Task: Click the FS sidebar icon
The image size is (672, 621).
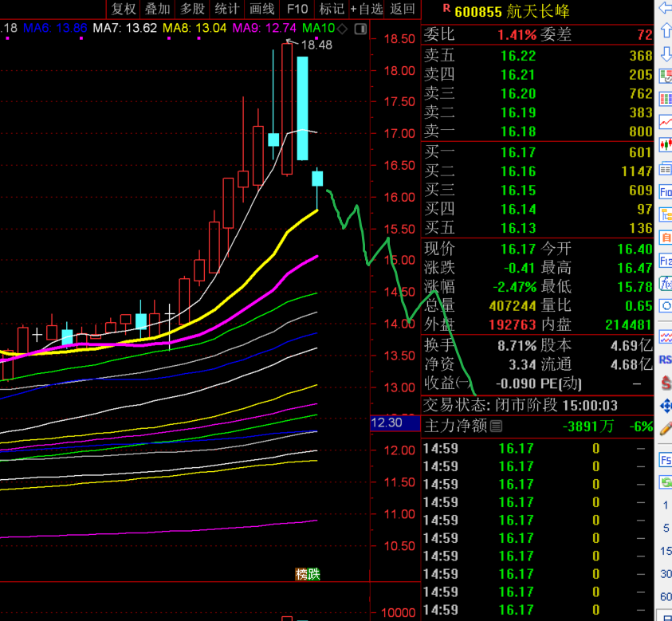Action: 666,460
